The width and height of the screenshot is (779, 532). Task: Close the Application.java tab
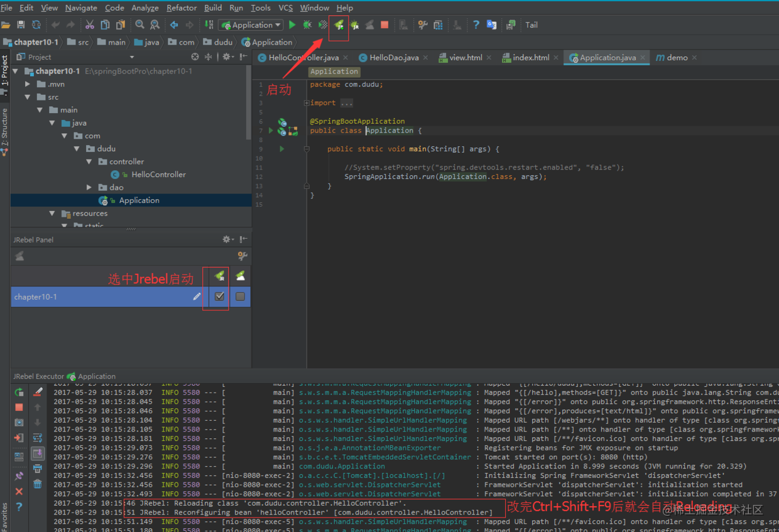pos(643,58)
